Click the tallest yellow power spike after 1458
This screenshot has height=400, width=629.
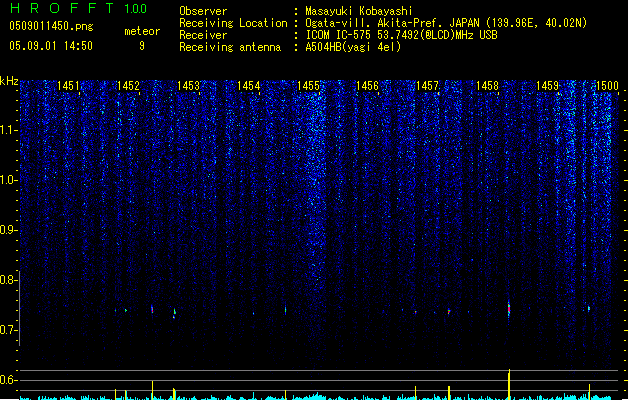coord(509,384)
